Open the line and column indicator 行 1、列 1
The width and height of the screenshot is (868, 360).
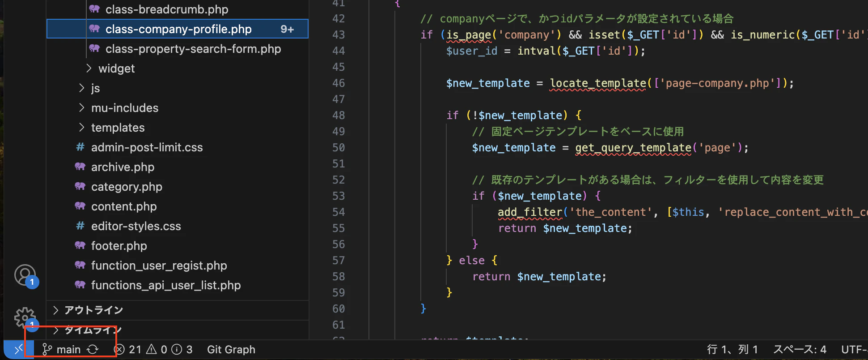733,349
